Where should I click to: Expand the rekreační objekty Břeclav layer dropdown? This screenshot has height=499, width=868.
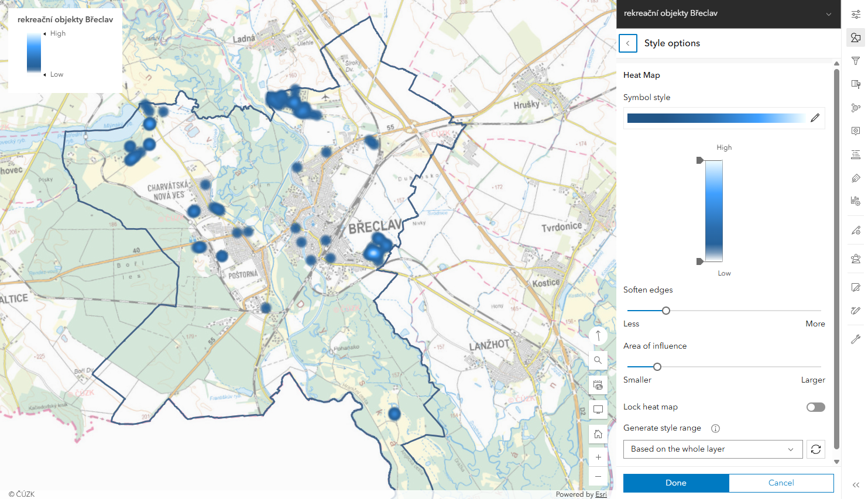pos(828,14)
